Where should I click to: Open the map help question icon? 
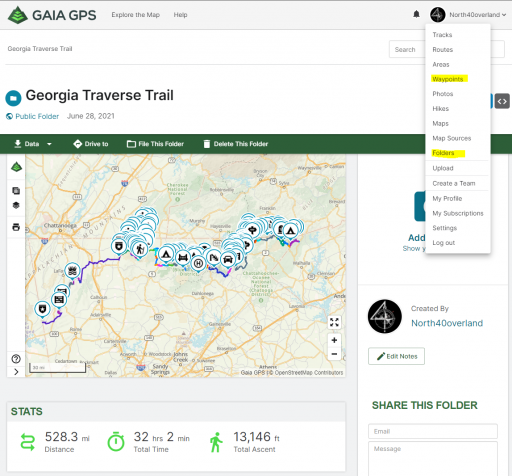(x=16, y=359)
